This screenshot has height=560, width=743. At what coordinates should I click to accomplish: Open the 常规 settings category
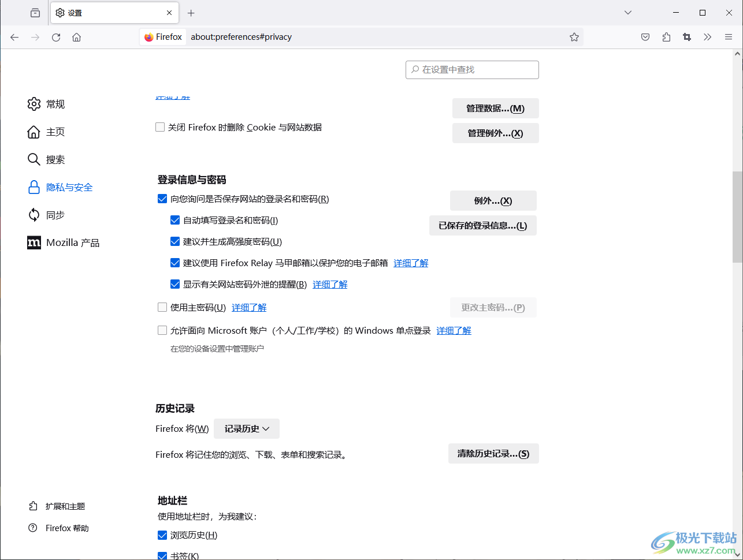[x=46, y=104]
